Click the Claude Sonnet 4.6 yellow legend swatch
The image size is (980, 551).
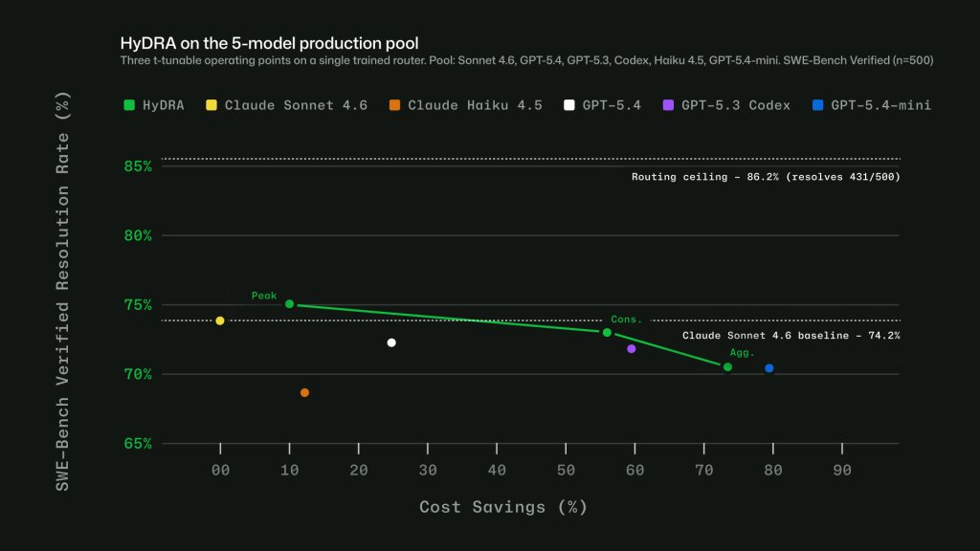(x=212, y=105)
